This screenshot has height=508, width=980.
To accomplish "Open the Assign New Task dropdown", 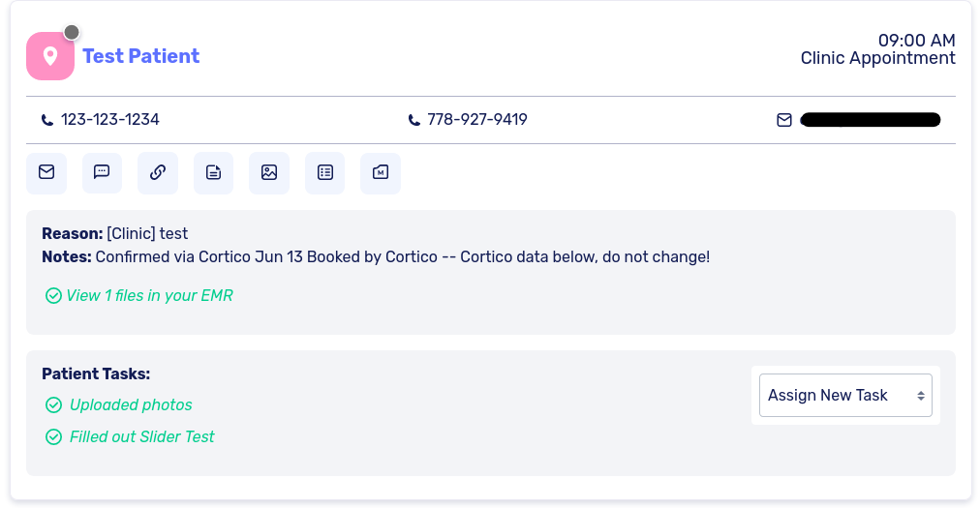I will [x=845, y=395].
